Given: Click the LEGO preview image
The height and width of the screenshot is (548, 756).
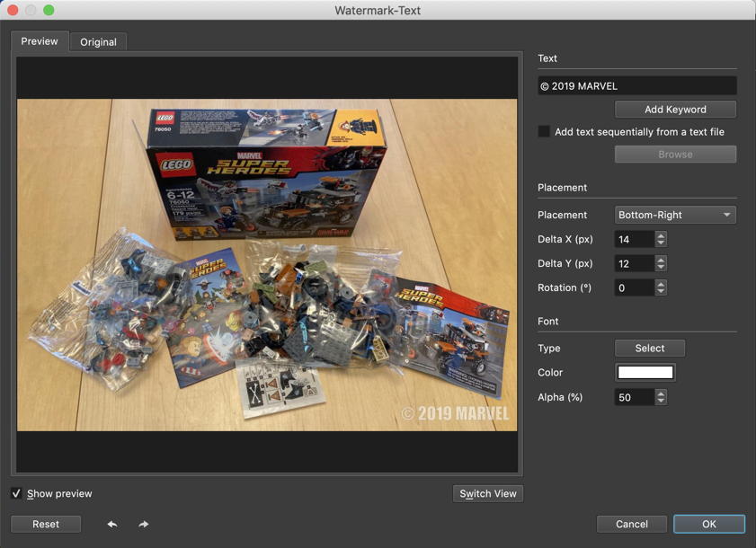Looking at the screenshot, I should [267, 265].
